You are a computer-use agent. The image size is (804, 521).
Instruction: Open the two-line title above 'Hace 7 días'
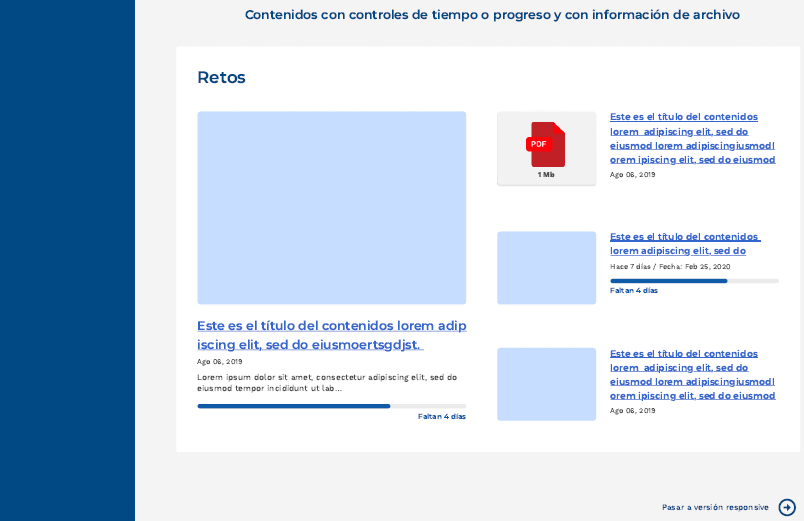pos(685,243)
